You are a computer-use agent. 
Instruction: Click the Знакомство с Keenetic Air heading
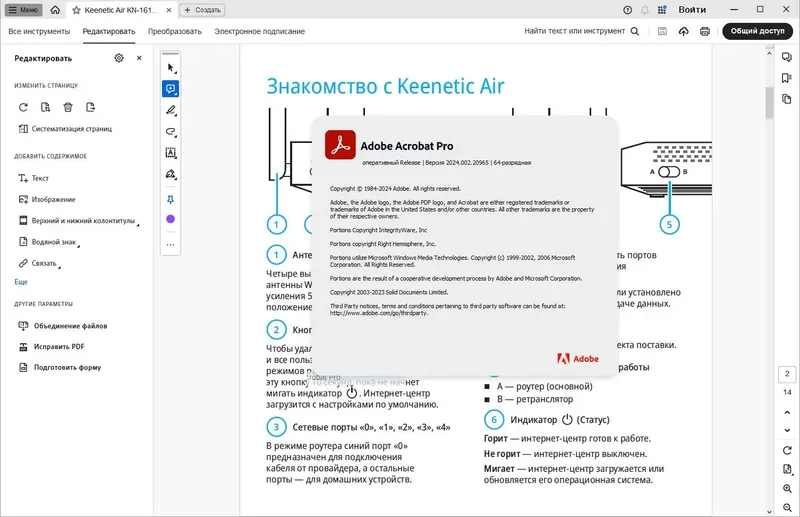click(x=385, y=86)
